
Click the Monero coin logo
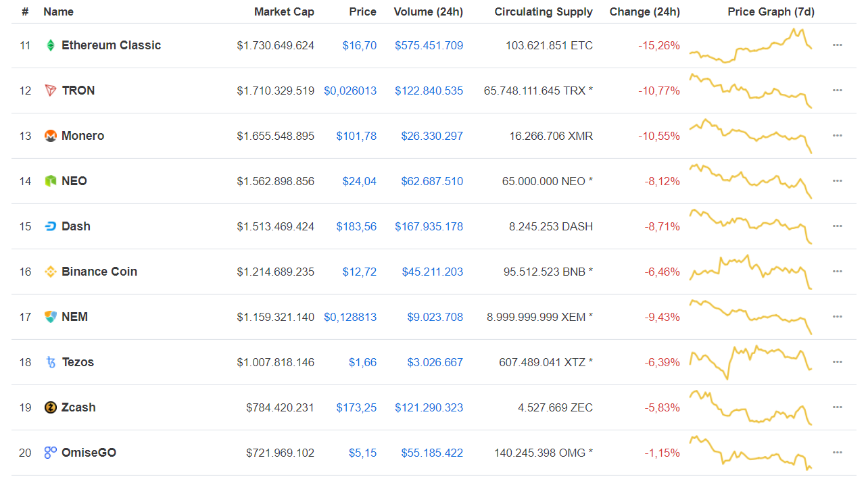[50, 135]
